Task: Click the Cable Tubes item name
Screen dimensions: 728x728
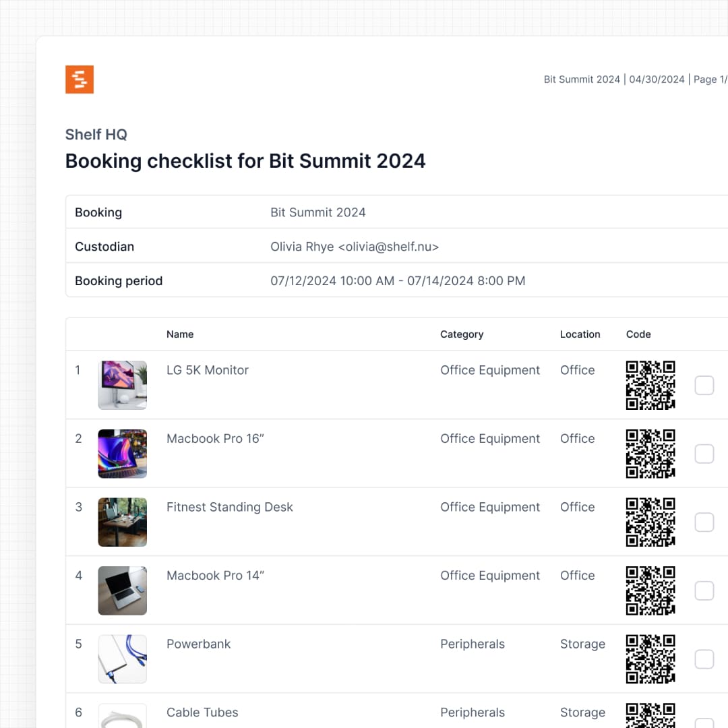Action: pos(202,712)
